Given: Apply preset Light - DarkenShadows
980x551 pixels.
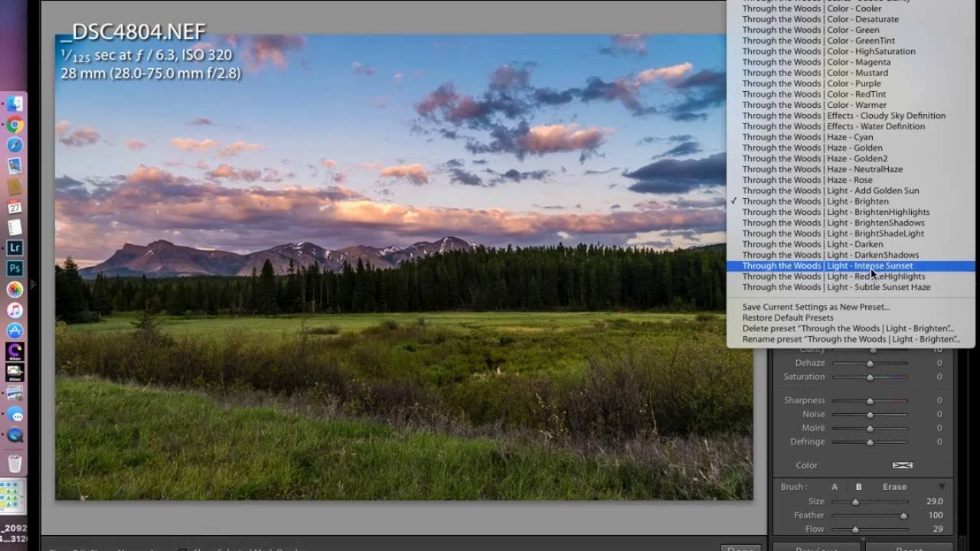Looking at the screenshot, I should [850, 255].
